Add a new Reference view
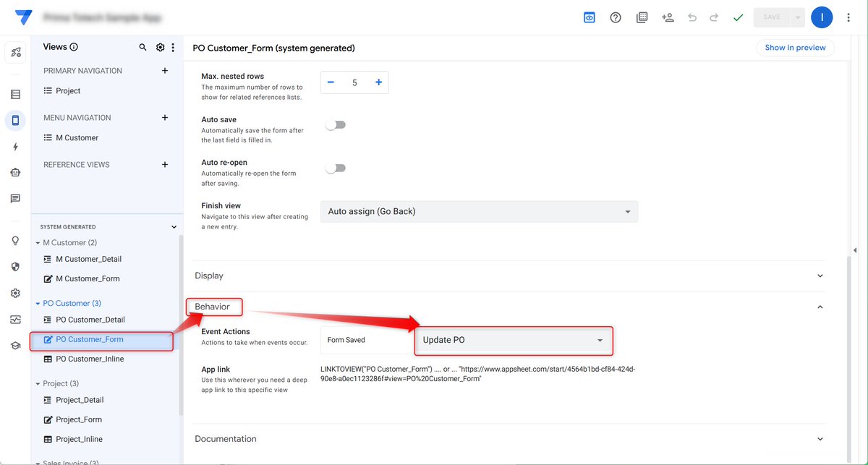Image resolution: width=868 pixels, height=465 pixels. tap(165, 165)
